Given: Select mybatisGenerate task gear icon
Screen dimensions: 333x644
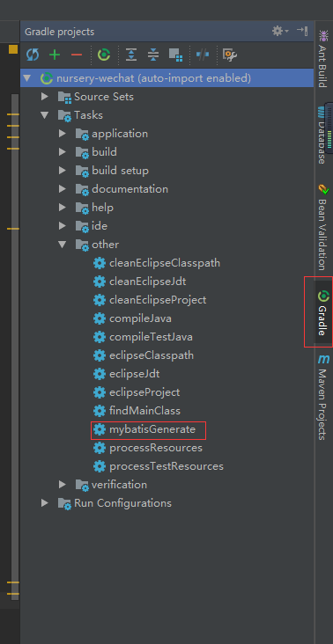Looking at the screenshot, I should 100,429.
